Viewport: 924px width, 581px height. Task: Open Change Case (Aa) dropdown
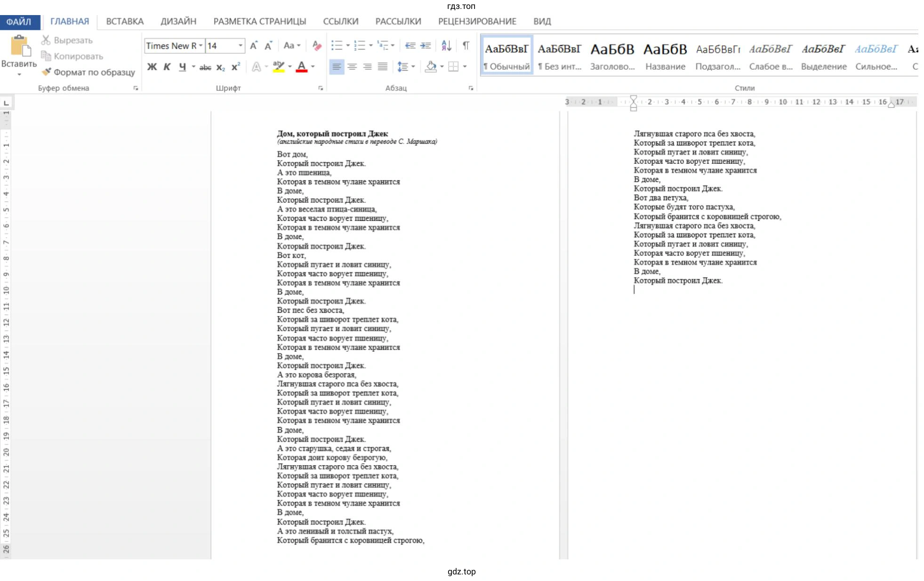coord(292,46)
